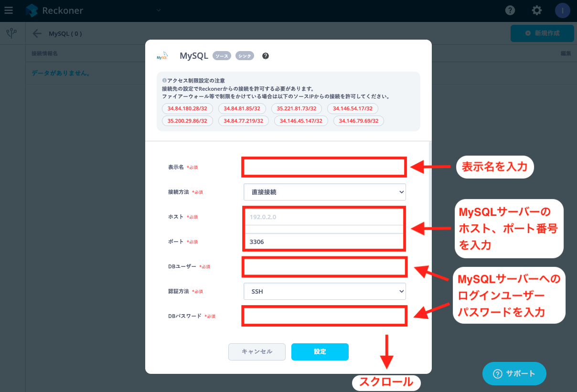Click the 34.84.180.28/32 IP chip
The height and width of the screenshot is (392, 577).
[x=187, y=108]
